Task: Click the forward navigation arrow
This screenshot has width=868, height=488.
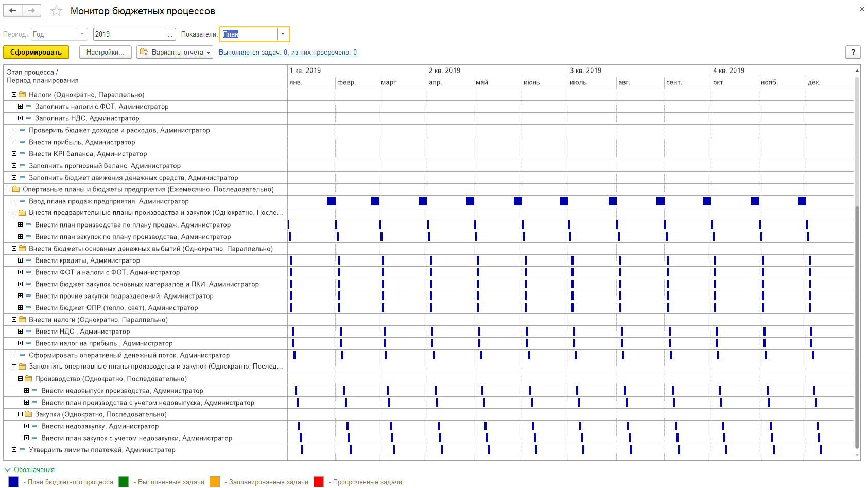Action: click(31, 11)
